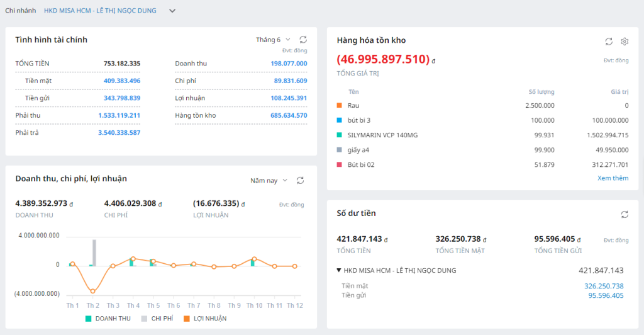Screen dimensions: 644x335
Task: Click total inventory value (46.995.897.510)
Action: pos(383,59)
